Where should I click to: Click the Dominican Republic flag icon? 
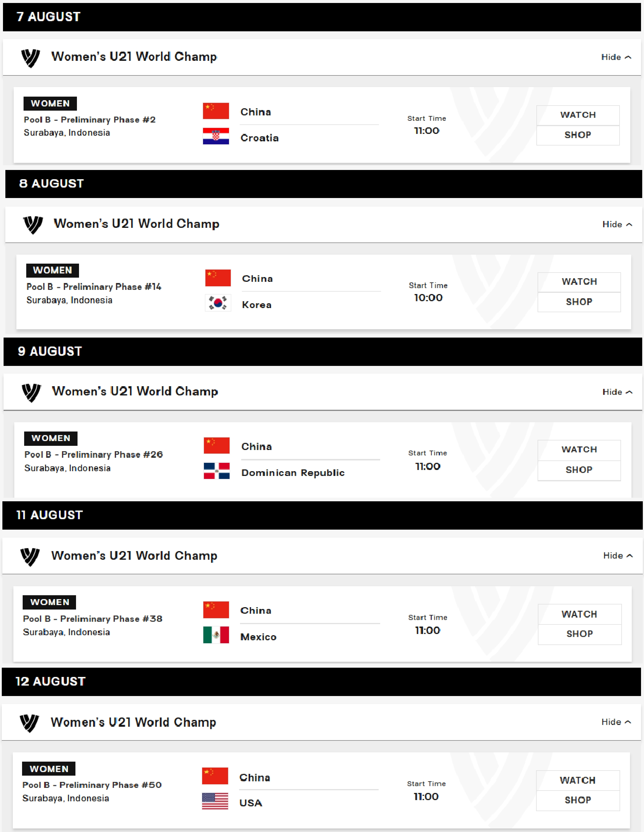[217, 471]
